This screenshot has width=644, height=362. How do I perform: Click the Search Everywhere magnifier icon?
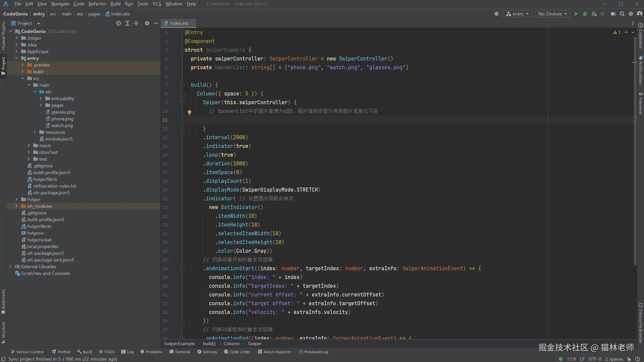622,14
